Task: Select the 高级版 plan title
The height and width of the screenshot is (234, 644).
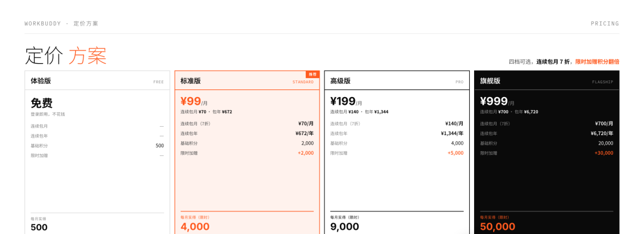Action: [x=340, y=81]
